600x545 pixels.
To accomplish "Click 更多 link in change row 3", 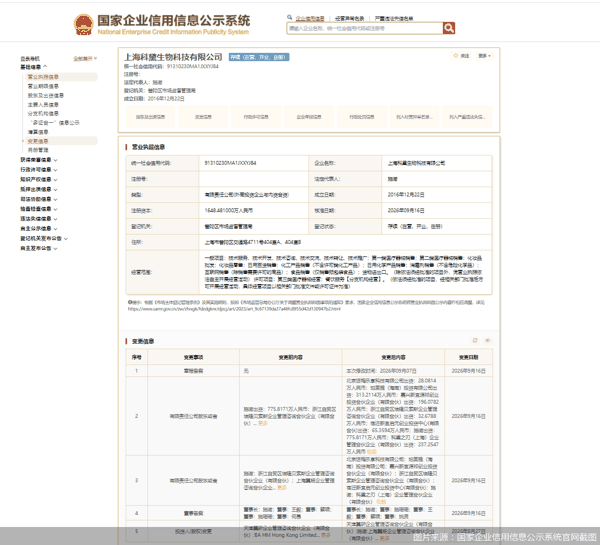I will point(282,488).
